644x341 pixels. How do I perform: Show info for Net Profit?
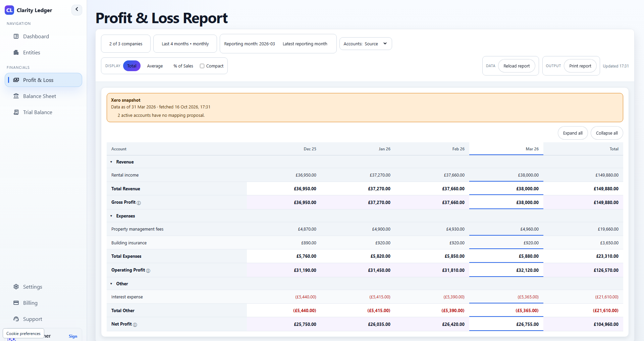[135, 325]
